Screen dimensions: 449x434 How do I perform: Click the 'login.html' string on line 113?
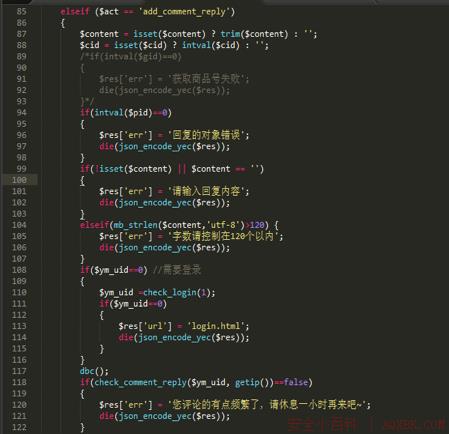pos(216,326)
